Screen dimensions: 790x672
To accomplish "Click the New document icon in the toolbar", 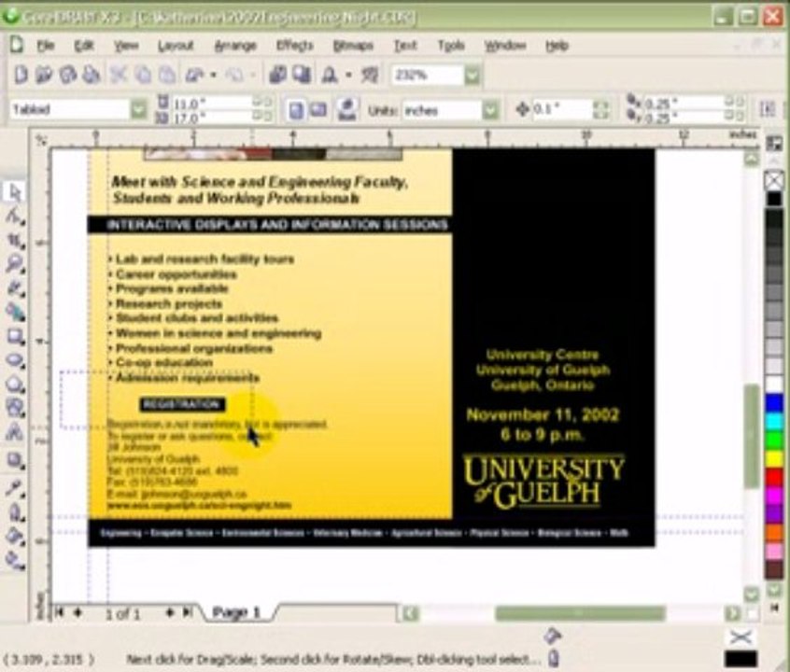I will (21, 75).
